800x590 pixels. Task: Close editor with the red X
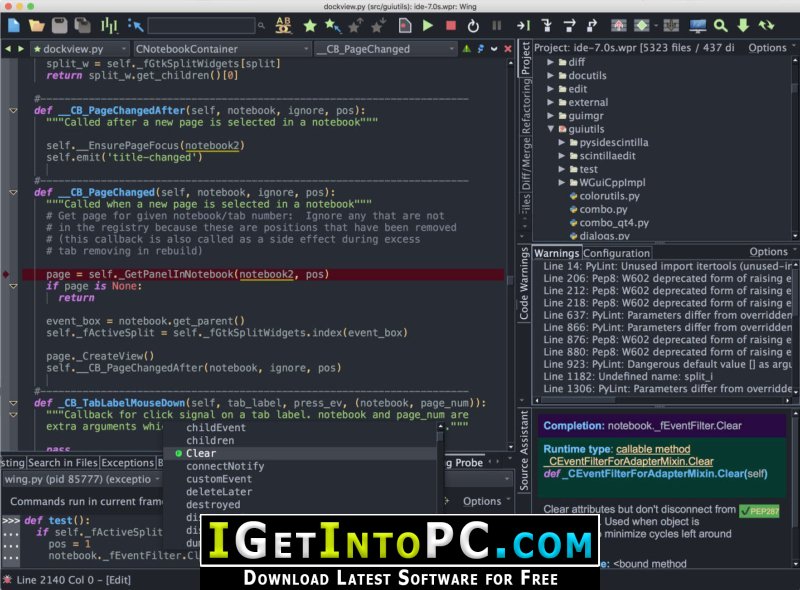pyautogui.click(x=508, y=49)
